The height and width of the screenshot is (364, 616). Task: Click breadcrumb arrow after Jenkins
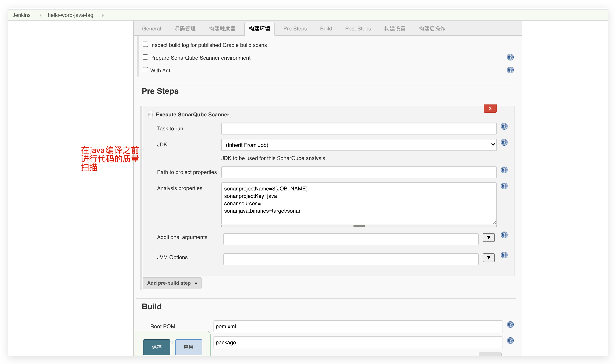tap(40, 15)
